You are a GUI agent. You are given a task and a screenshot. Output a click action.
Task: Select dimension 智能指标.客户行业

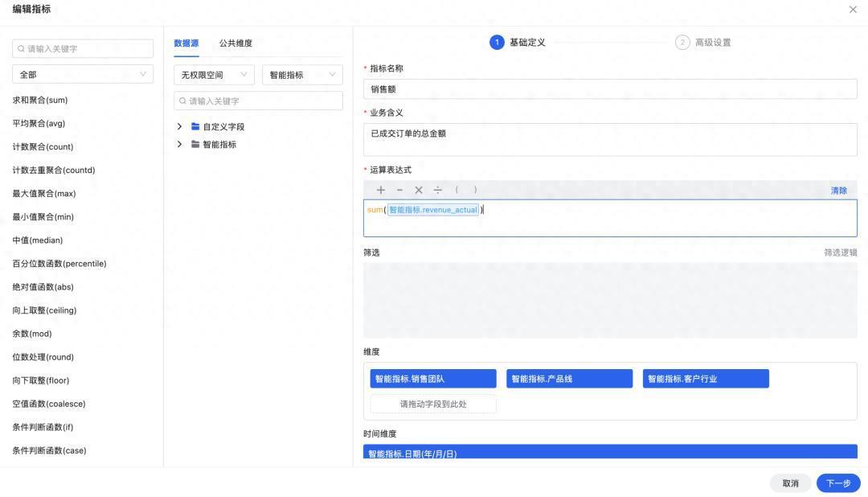(x=706, y=379)
